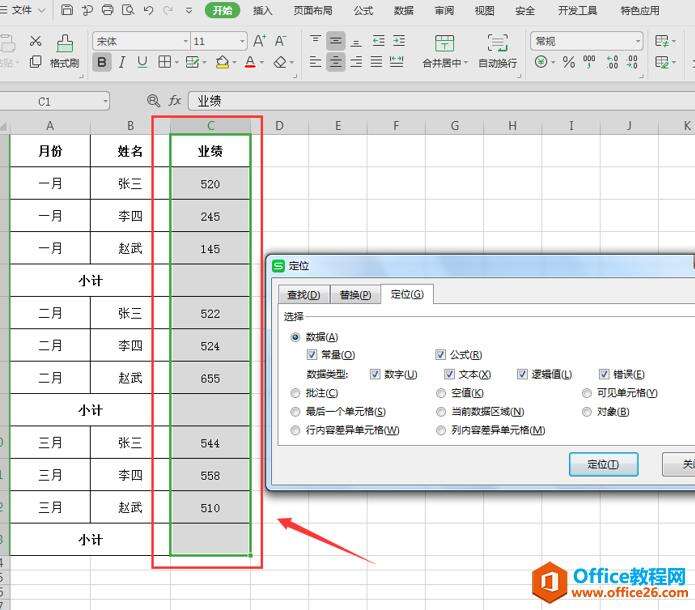The width and height of the screenshot is (695, 610).
Task: Click the font color icon
Action: [249, 62]
